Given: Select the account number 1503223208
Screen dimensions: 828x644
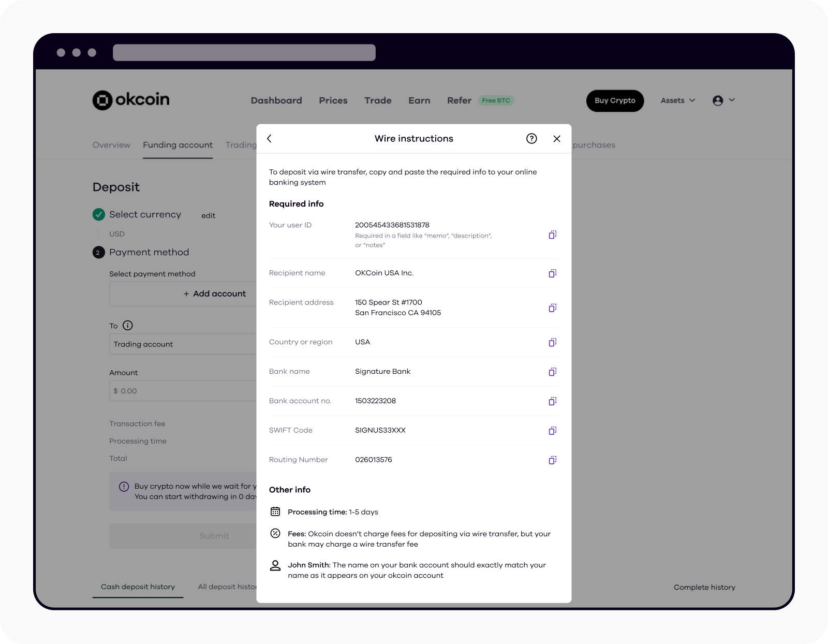Looking at the screenshot, I should pos(375,401).
